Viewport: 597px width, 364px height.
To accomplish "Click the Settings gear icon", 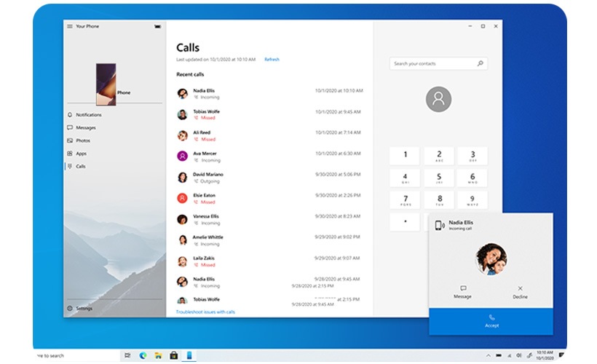I will [70, 309].
